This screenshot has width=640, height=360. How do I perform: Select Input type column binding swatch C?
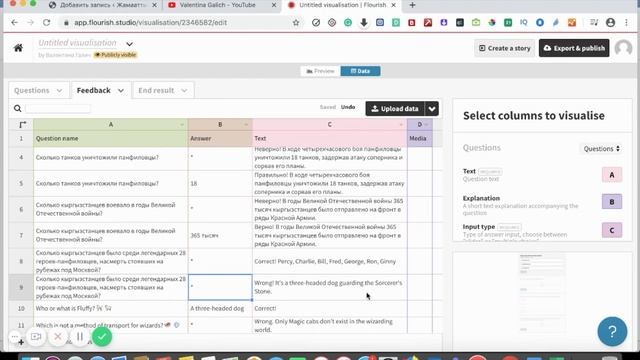tap(612, 230)
